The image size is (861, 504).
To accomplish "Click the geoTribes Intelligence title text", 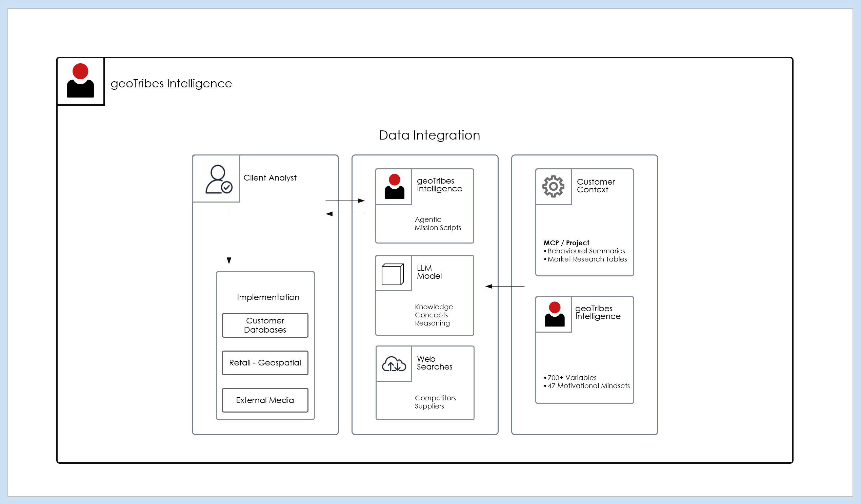I will point(171,83).
